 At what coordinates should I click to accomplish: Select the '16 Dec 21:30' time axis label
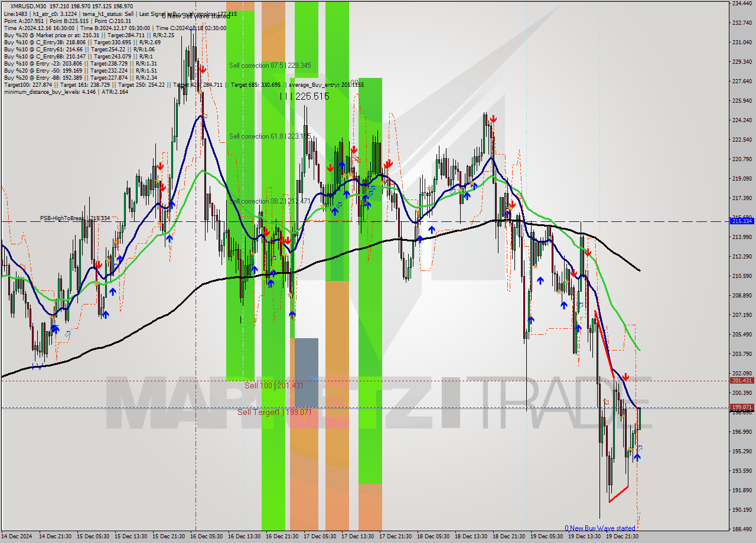(x=282, y=537)
